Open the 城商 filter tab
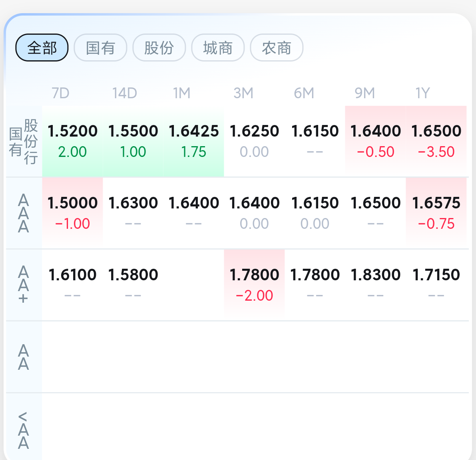476x460 pixels. tap(218, 48)
